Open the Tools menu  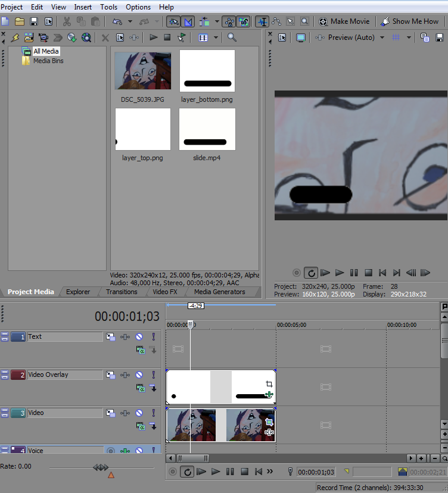coord(108,7)
